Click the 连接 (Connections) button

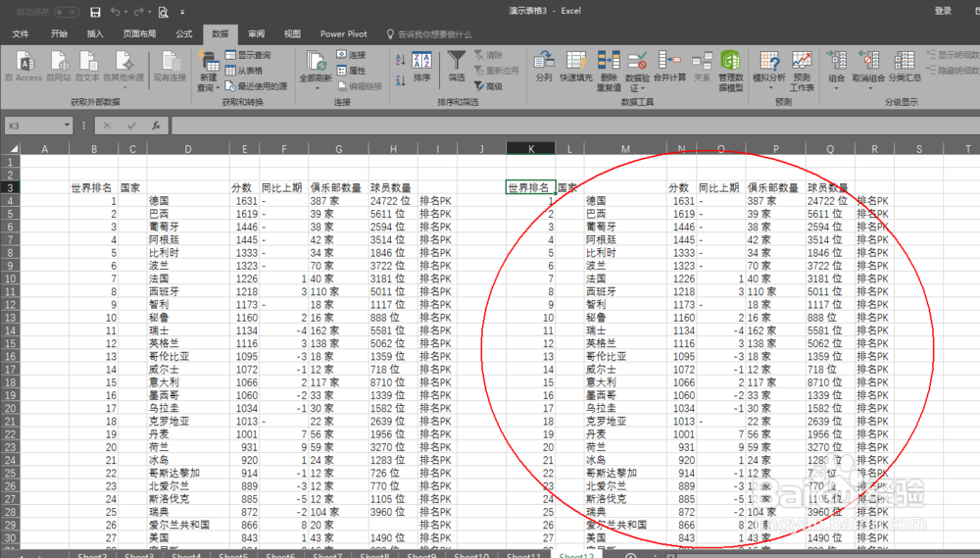click(x=351, y=55)
